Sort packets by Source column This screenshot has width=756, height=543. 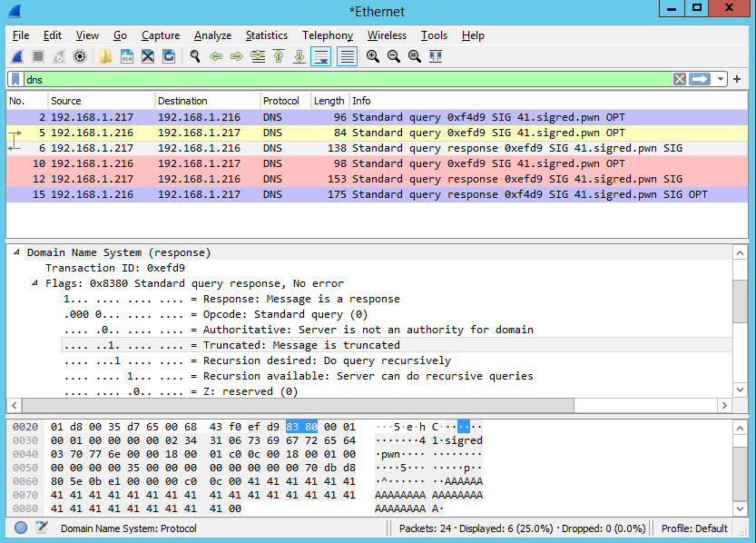[101, 101]
